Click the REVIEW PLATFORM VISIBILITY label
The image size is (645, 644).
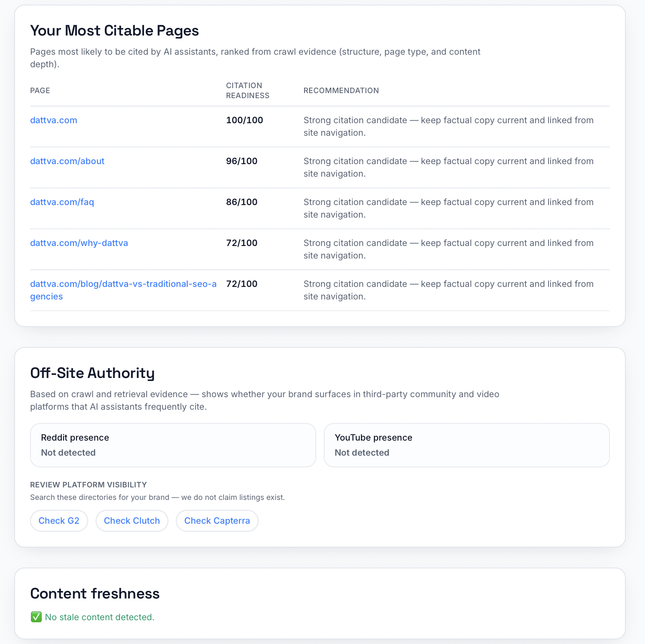click(x=89, y=485)
